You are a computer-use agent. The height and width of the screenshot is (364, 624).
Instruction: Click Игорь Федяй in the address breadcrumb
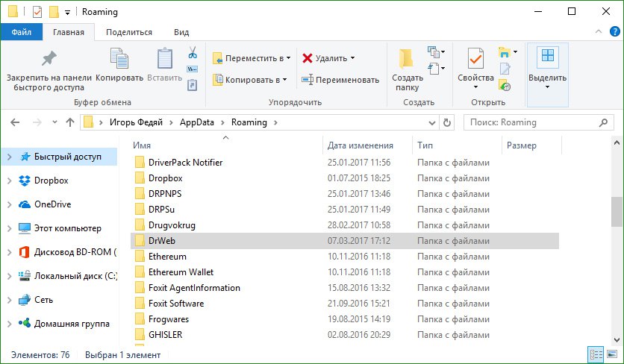click(136, 122)
